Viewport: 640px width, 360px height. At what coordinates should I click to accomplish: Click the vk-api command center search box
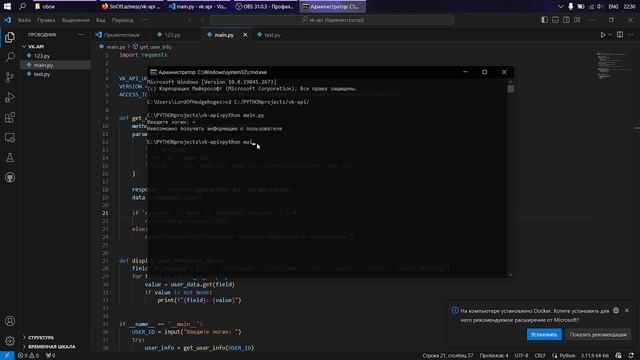pos(332,20)
